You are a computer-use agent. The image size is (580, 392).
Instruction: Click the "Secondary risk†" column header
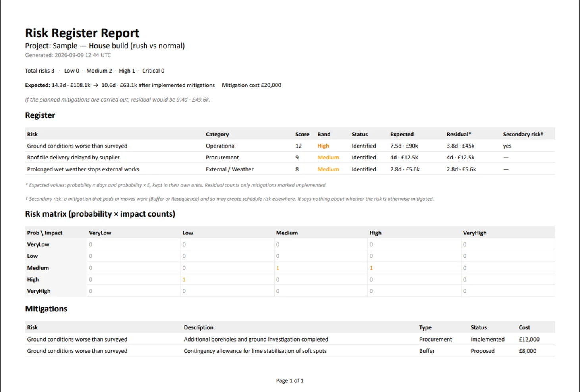coord(523,134)
